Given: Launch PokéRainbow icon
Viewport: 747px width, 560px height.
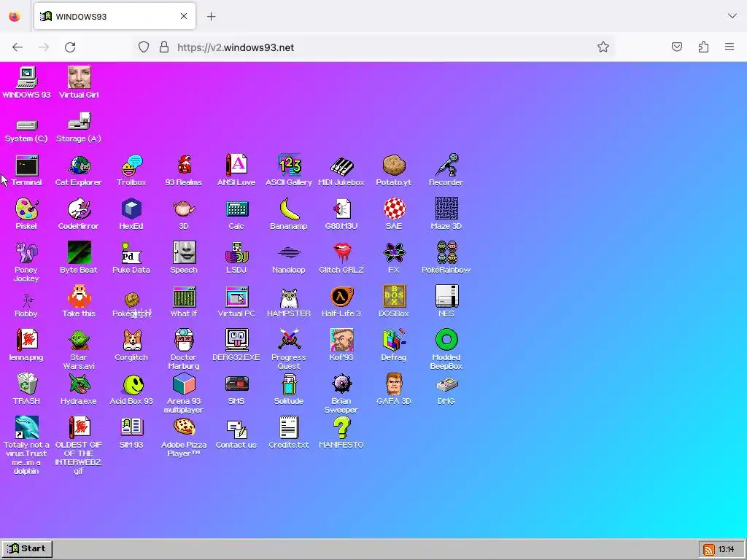Looking at the screenshot, I should (x=446, y=253).
